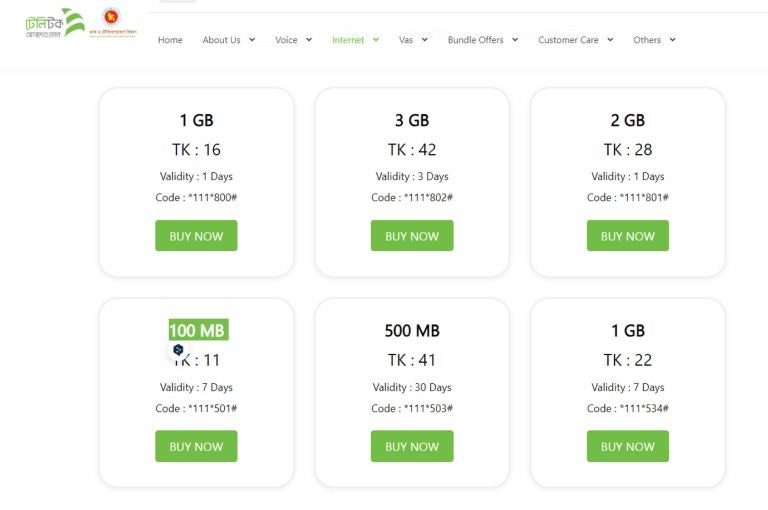
Task: Open the Vas menu
Action: tap(406, 40)
